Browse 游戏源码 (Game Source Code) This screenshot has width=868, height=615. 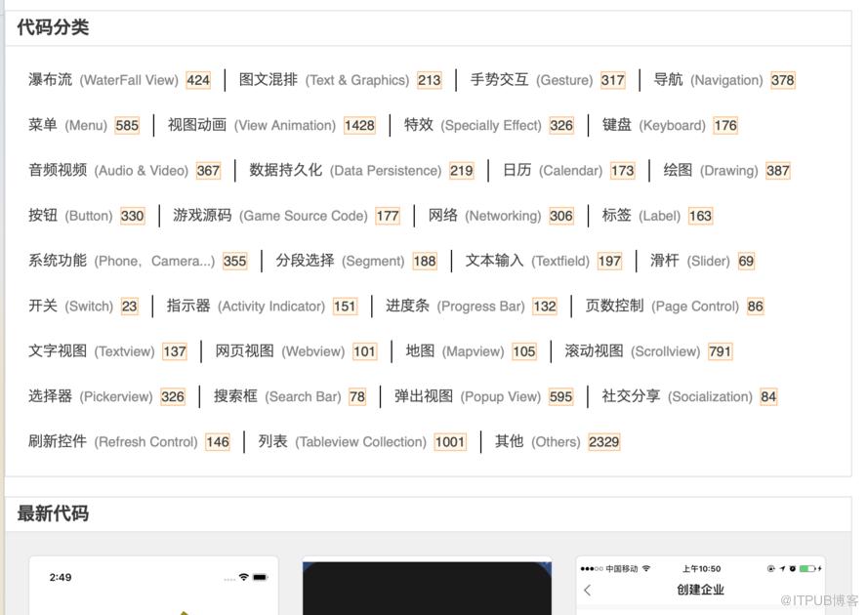270,216
